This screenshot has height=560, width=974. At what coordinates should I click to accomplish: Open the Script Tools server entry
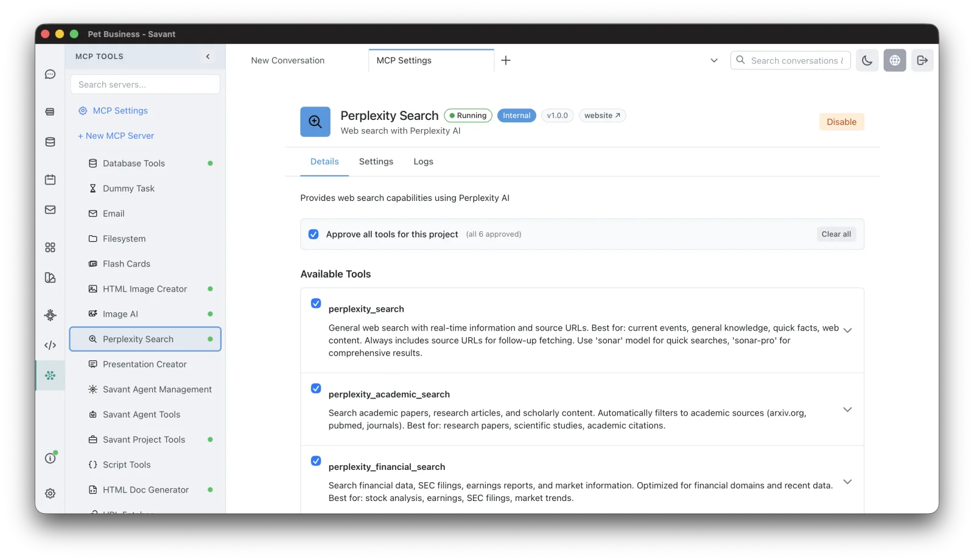(145, 464)
